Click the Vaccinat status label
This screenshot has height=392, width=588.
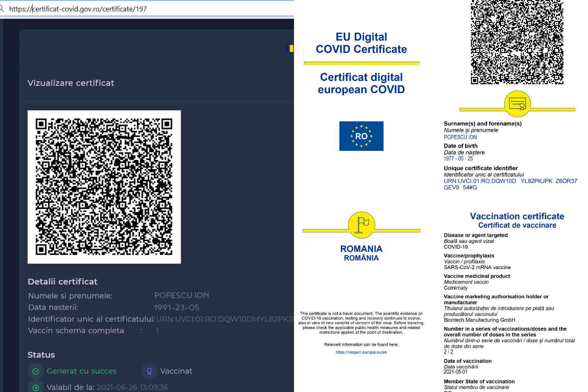[176, 371]
